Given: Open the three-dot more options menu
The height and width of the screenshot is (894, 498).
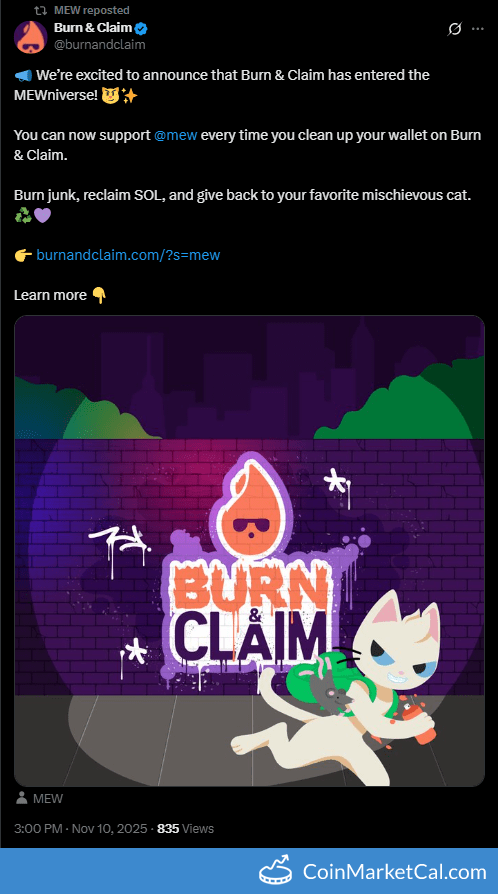Looking at the screenshot, I should point(478,29).
